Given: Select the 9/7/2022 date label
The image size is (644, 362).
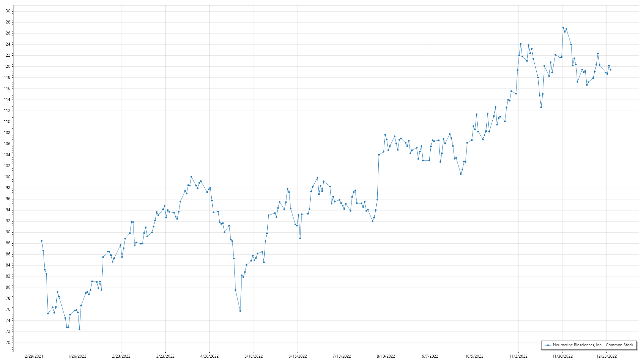Looking at the screenshot, I should (430, 356).
